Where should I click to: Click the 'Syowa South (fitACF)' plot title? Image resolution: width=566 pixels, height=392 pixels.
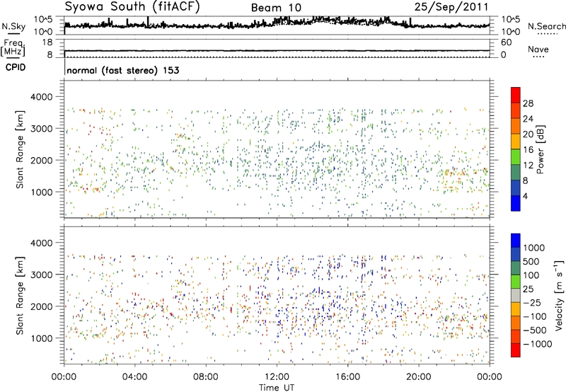(x=132, y=6)
